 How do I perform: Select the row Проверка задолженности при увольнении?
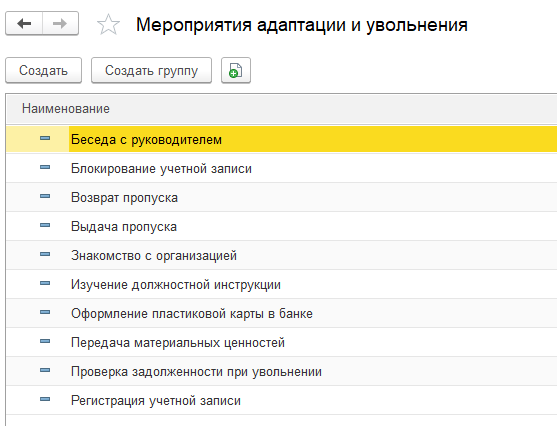pyautogui.click(x=281, y=371)
